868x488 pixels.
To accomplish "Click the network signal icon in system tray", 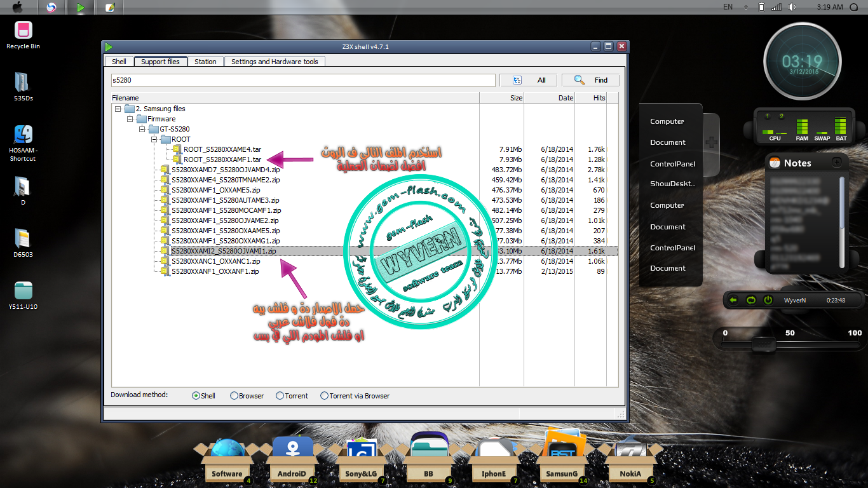I will click(x=776, y=7).
